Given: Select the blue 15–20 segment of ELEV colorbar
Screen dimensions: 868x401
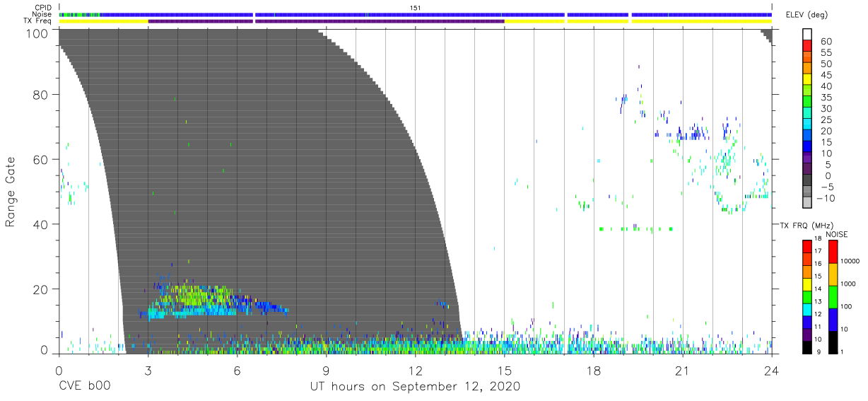Looking at the screenshot, I should point(807,136).
